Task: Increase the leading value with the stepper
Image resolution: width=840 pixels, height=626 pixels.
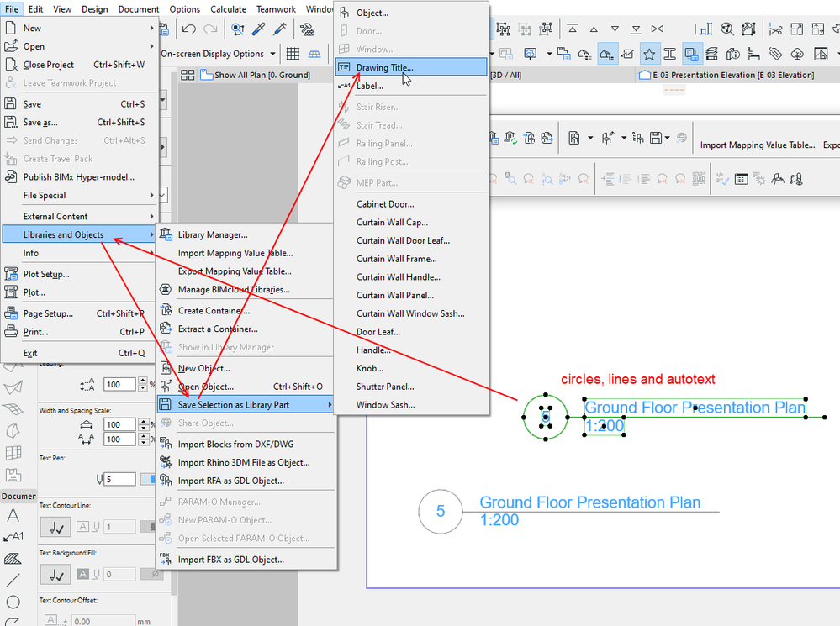Action: [142, 381]
